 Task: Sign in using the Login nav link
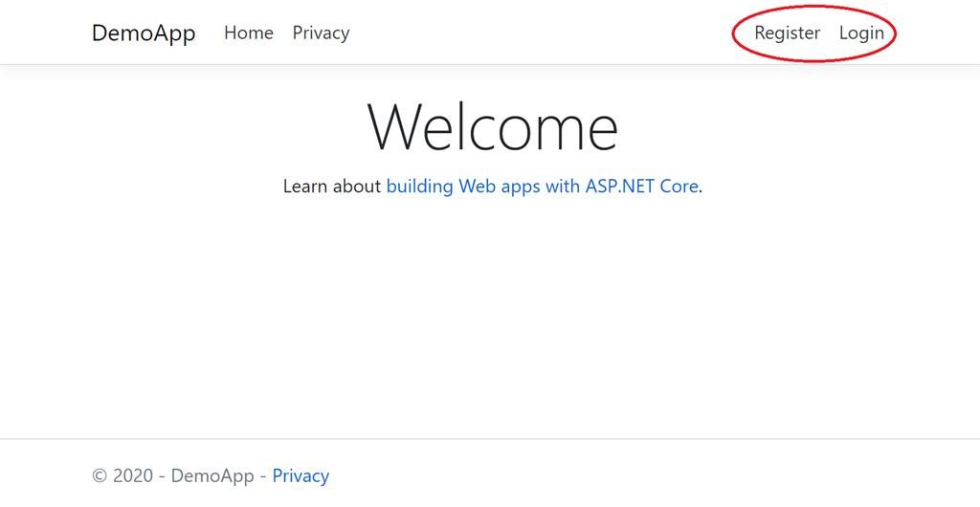pos(861,33)
